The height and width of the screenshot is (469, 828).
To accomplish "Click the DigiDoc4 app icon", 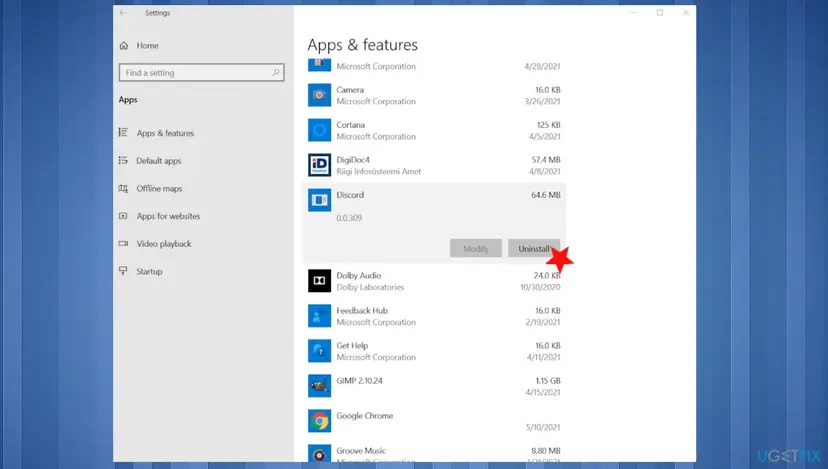I will (x=319, y=165).
